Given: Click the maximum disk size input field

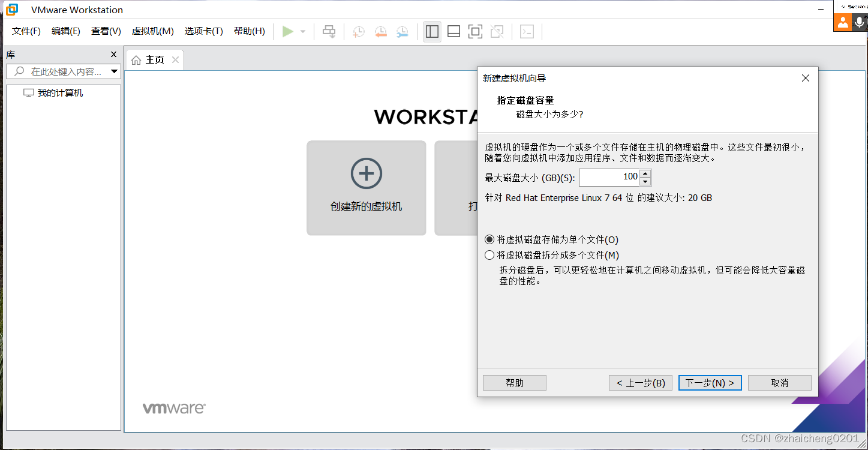Looking at the screenshot, I should point(609,177).
